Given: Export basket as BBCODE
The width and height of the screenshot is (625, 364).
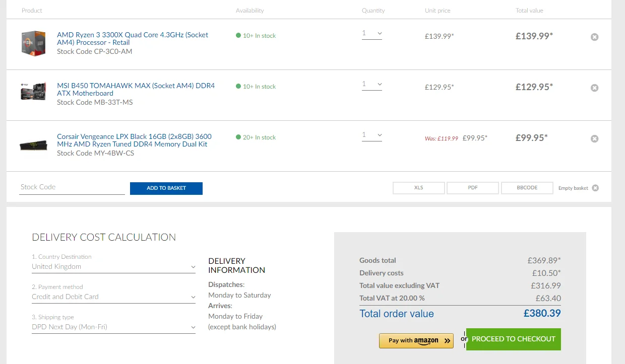Looking at the screenshot, I should point(527,188).
